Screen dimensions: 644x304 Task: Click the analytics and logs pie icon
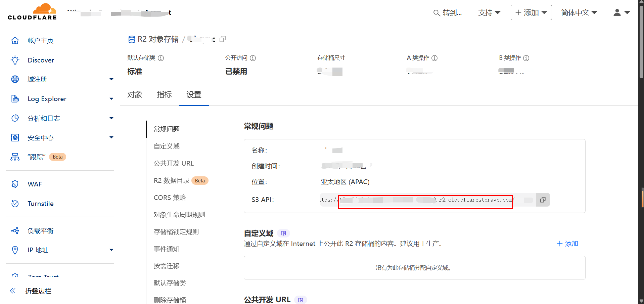click(15, 118)
